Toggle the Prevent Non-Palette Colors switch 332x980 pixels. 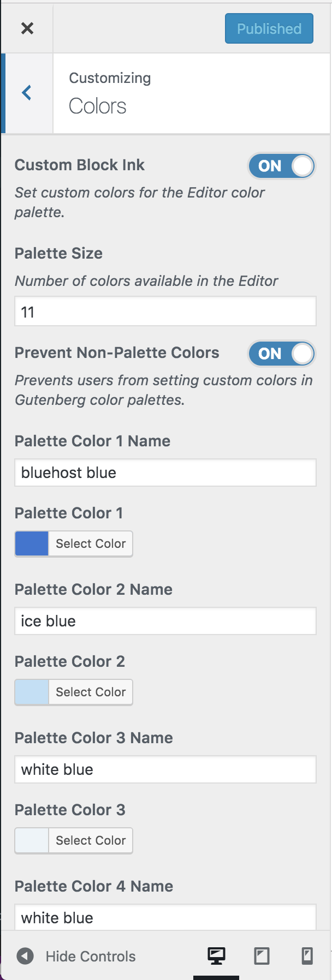[x=282, y=354]
